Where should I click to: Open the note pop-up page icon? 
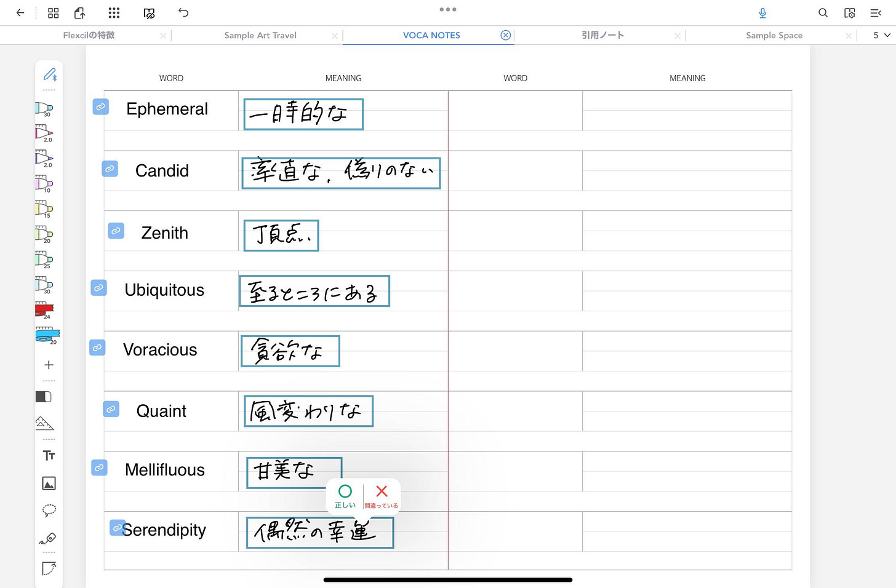point(49,568)
